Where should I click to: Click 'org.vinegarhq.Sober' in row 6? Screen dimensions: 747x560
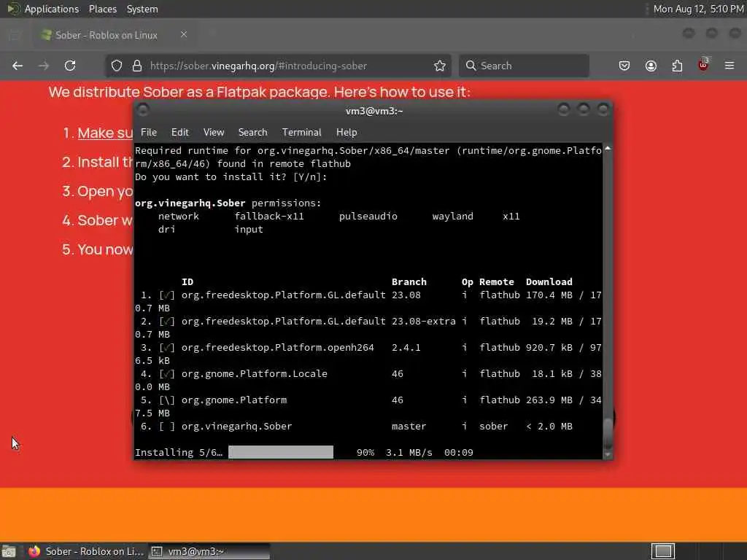237,426
